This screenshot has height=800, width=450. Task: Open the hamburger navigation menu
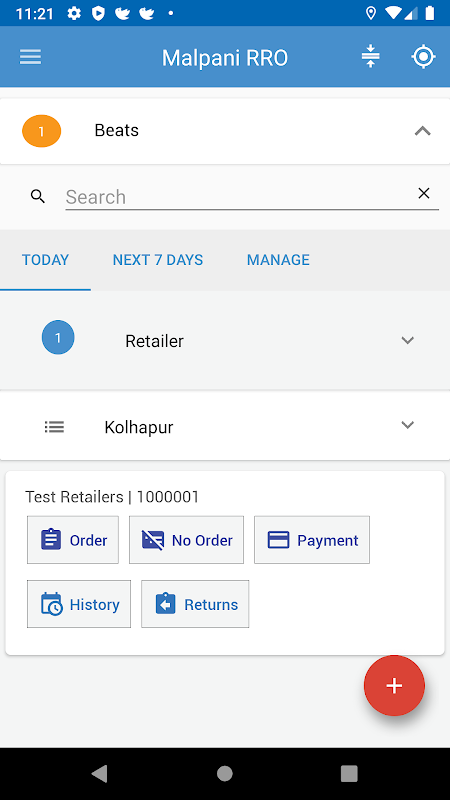click(31, 57)
